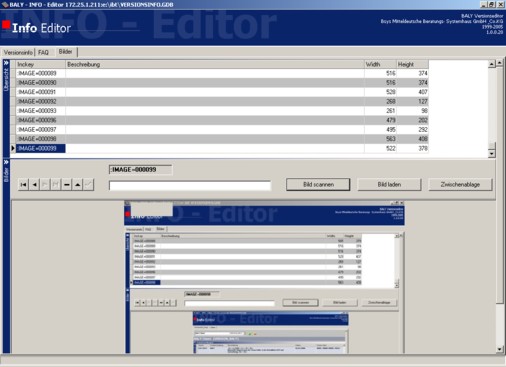The height and width of the screenshot is (367, 506).
Task: Click the Width column header
Action: 380,64
